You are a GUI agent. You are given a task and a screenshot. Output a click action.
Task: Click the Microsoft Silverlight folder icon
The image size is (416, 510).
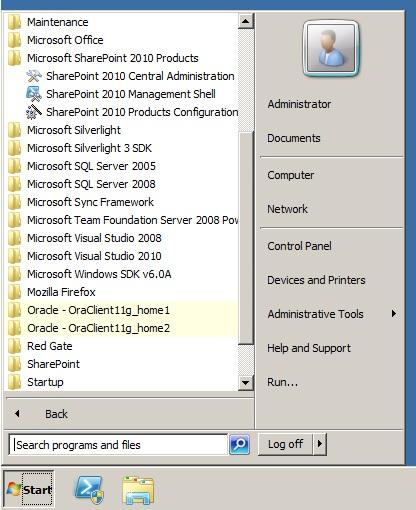tap(14, 130)
